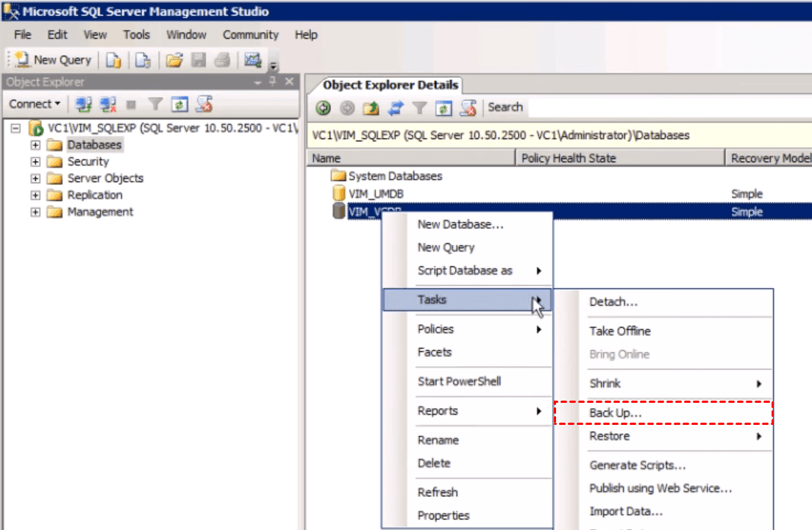Open the Restore submenu entry
This screenshot has height=530, width=812.
[x=663, y=437]
